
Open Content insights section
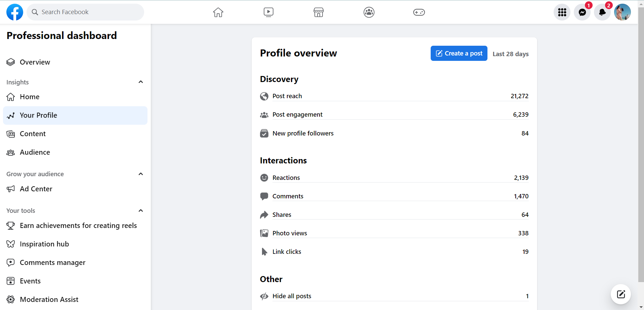(x=75, y=134)
